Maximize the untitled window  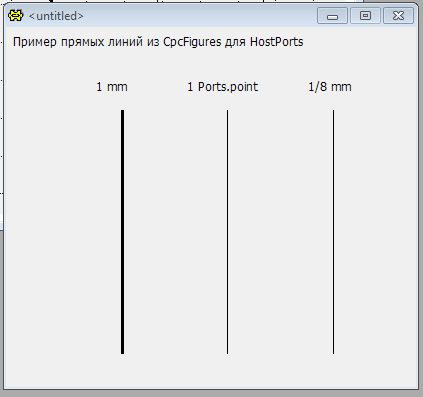point(365,16)
